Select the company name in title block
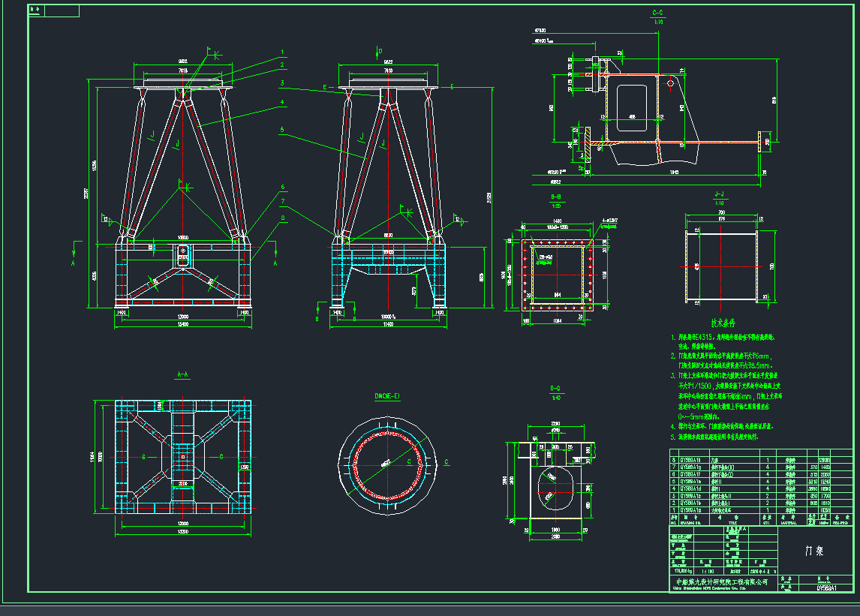The image size is (860, 616). (x=719, y=581)
